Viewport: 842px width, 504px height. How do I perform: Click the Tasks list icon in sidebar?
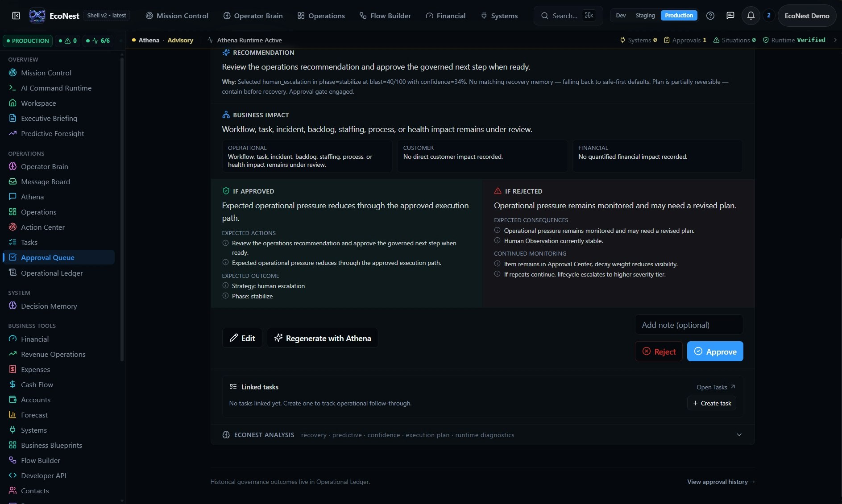click(x=12, y=242)
